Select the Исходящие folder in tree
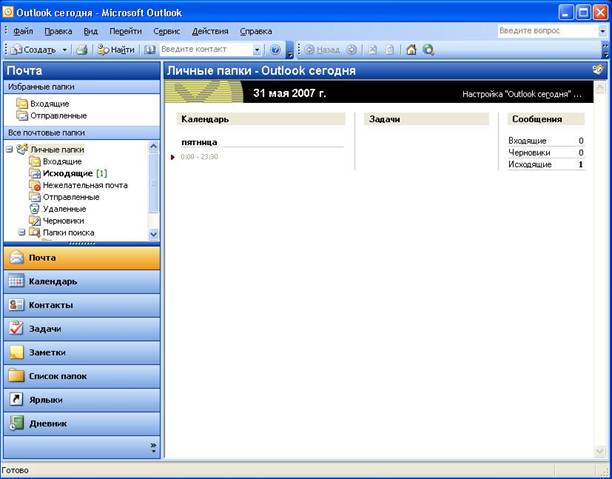612x479 pixels. 68,173
